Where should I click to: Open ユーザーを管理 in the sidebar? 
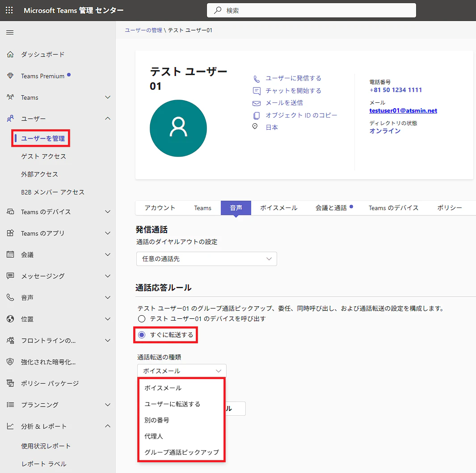tap(43, 139)
